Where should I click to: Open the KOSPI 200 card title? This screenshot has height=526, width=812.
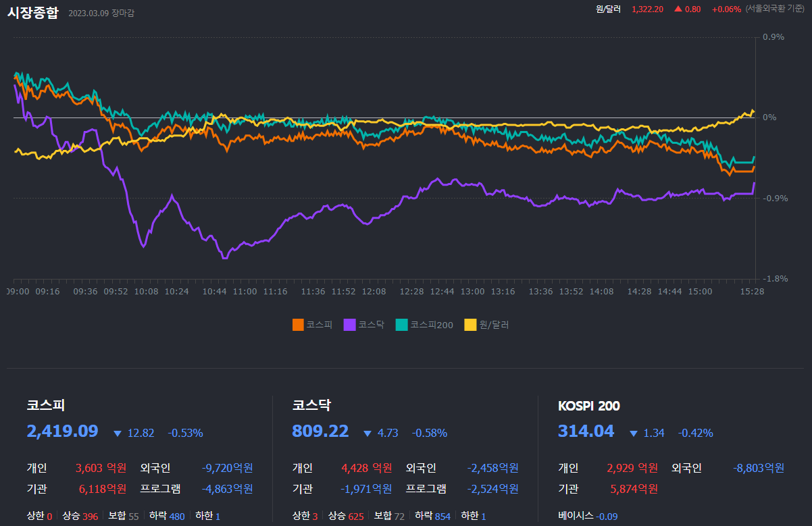tap(589, 406)
